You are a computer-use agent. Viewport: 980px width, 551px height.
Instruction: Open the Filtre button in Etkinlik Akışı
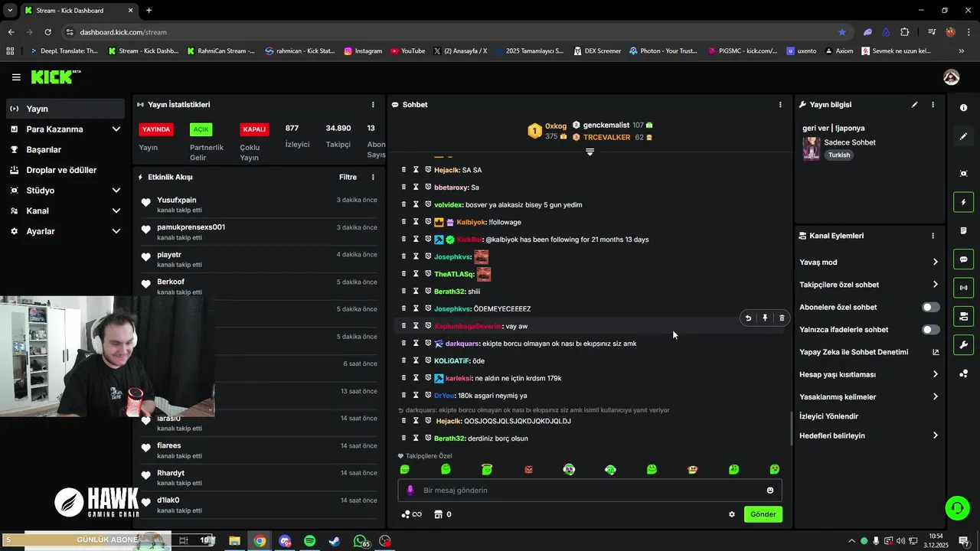point(348,177)
